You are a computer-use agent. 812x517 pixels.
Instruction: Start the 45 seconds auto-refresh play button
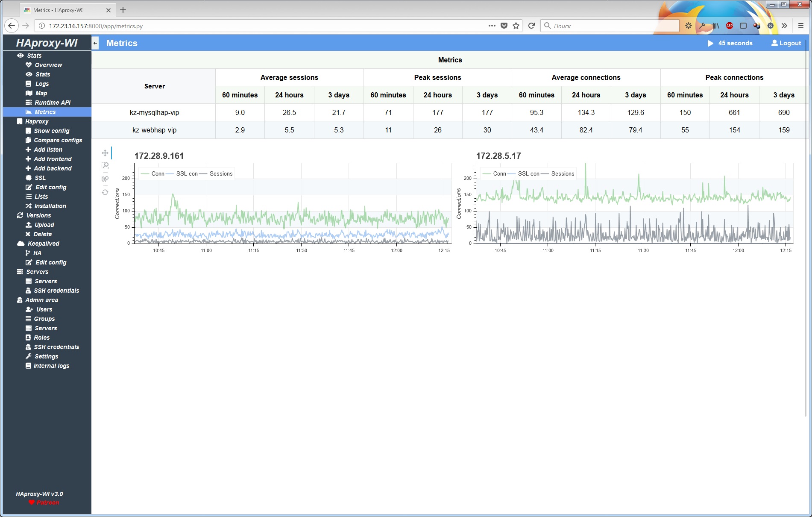[x=710, y=43]
